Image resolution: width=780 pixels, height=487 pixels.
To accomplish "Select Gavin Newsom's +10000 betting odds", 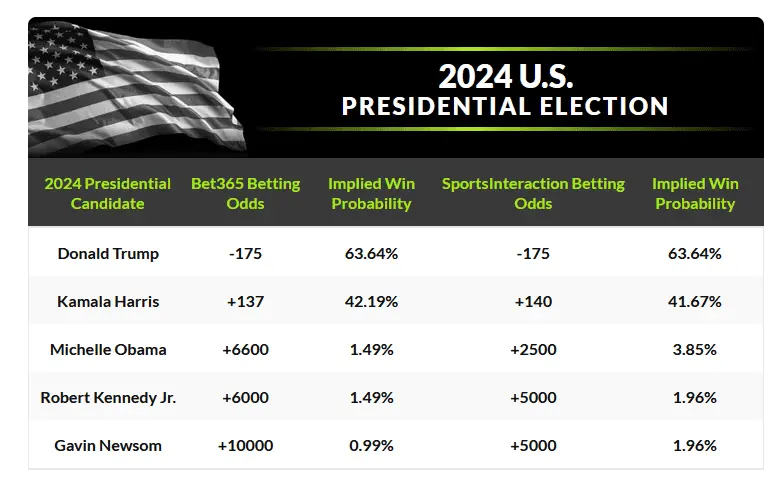I will tap(245, 445).
